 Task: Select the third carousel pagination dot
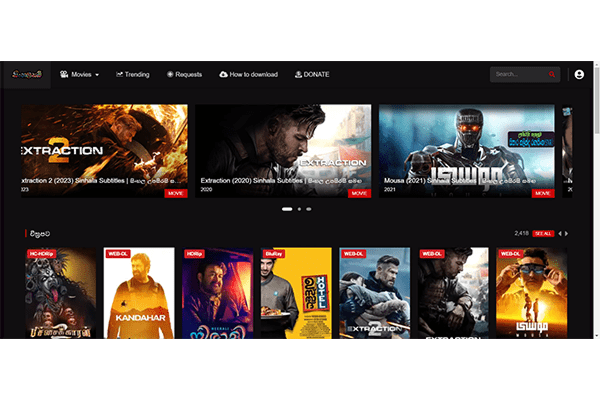point(309,209)
